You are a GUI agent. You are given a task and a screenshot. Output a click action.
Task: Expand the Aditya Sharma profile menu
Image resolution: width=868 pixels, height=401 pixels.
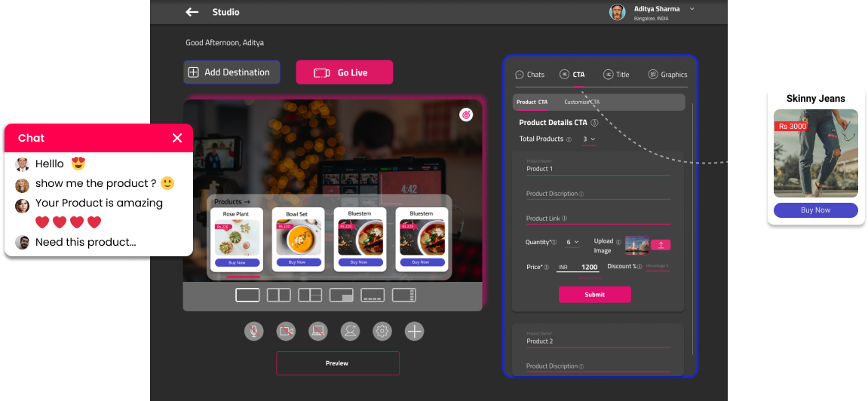[x=692, y=9]
